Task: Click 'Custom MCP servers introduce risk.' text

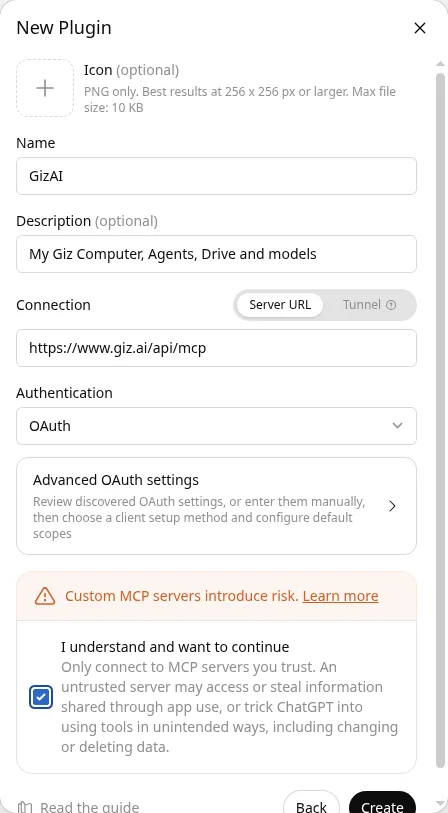Action: pyautogui.click(x=182, y=596)
